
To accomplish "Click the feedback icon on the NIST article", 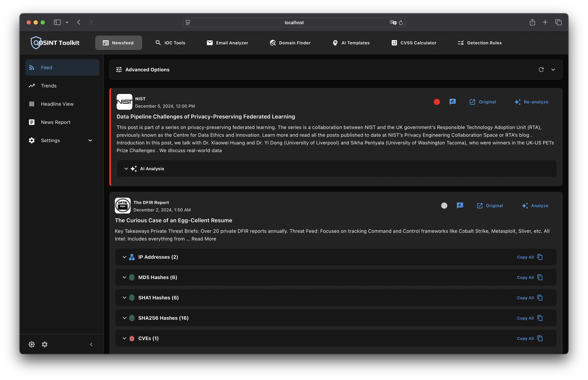I will [x=453, y=102].
